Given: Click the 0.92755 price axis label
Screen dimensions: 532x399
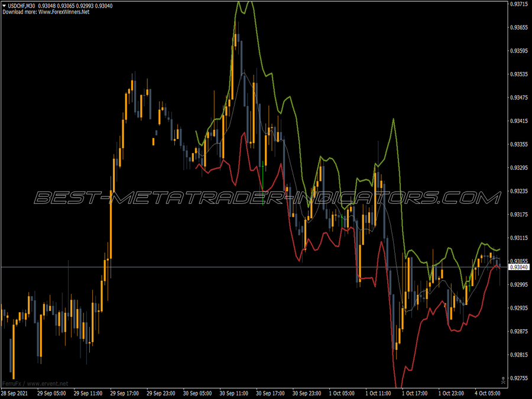Looking at the screenshot, I should click(x=519, y=378).
